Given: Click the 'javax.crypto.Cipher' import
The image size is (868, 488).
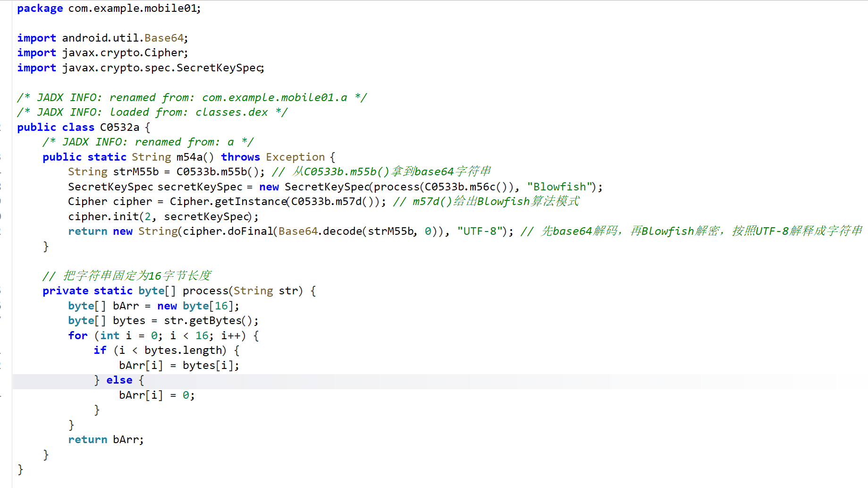Looking at the screenshot, I should (123, 52).
